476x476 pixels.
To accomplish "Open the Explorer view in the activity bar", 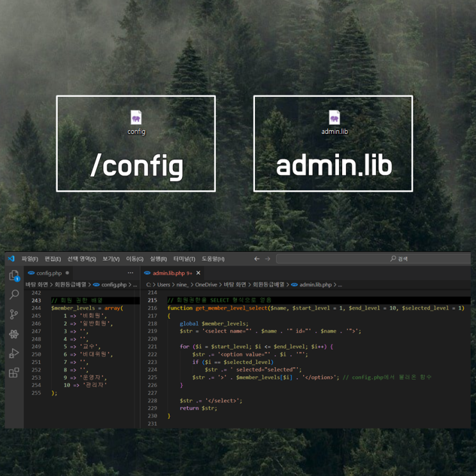I will pos(14,275).
